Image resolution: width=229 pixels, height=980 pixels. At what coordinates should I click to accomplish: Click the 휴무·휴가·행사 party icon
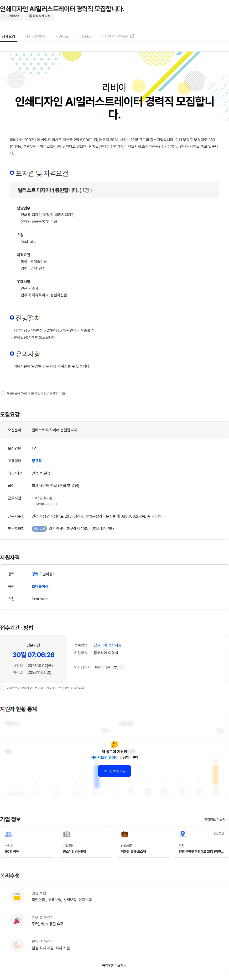click(17, 921)
